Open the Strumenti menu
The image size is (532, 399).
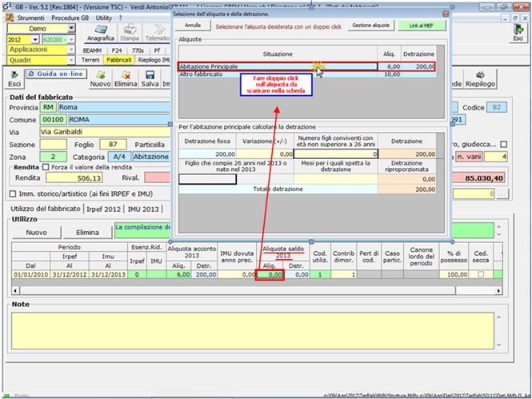(x=30, y=18)
